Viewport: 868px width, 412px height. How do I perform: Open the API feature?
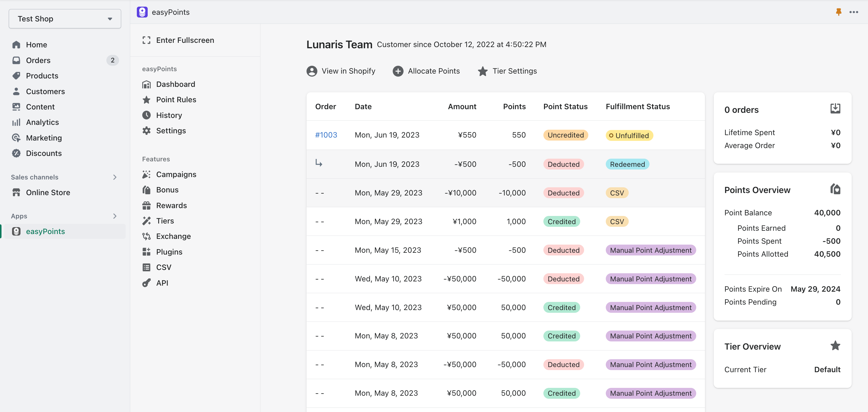(x=162, y=283)
